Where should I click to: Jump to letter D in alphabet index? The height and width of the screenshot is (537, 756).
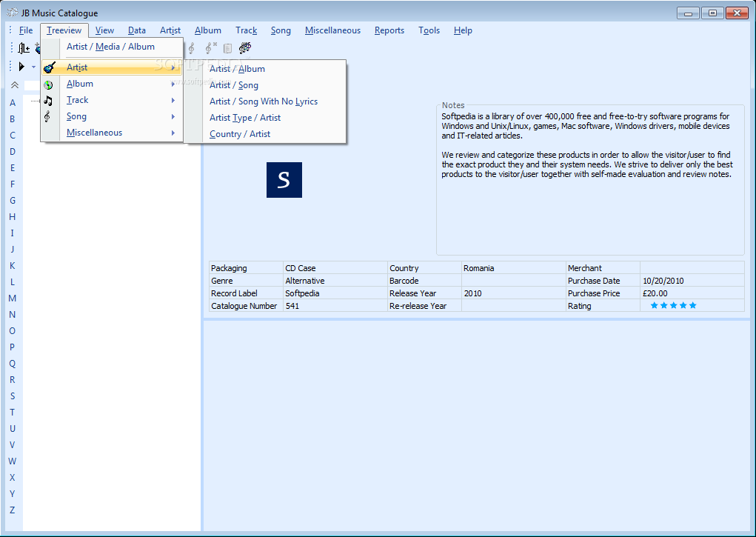[13, 152]
